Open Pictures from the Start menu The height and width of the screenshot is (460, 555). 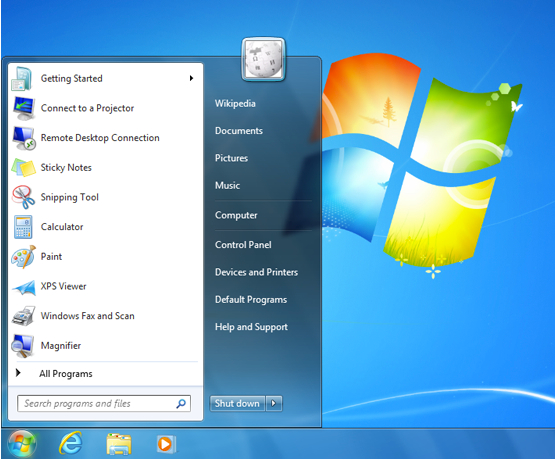pyautogui.click(x=231, y=158)
